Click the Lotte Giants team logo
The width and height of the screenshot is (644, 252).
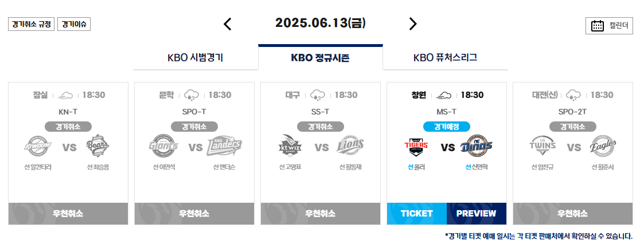pos(164,145)
